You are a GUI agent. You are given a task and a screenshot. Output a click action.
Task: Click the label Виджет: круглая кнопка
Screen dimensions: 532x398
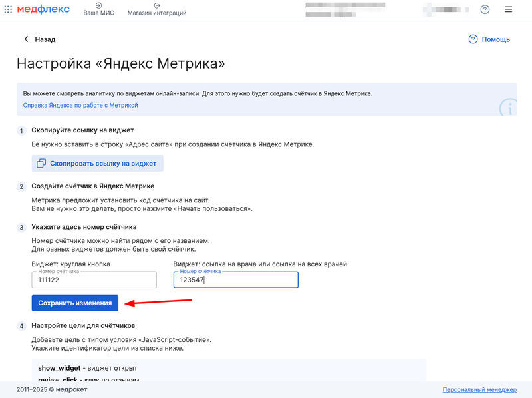click(71, 264)
